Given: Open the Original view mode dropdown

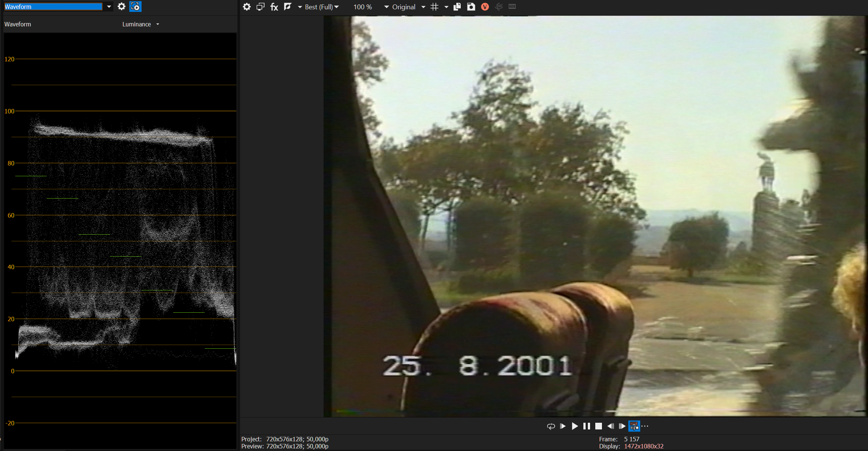Looking at the screenshot, I should coord(404,7).
